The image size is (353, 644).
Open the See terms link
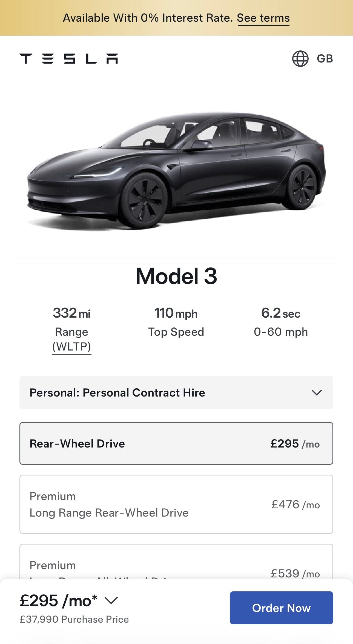[x=263, y=18]
